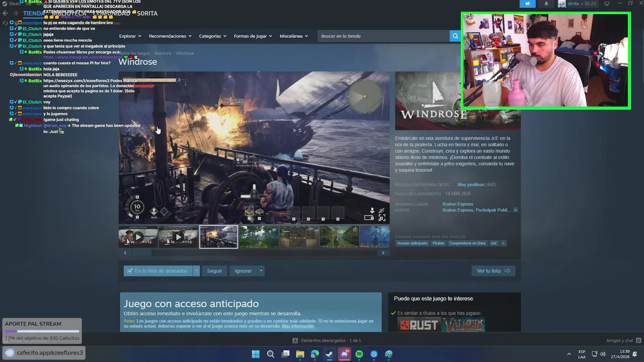This screenshot has height=362, width=644.
Task: Open the 'Cooperativos en línea' tag
Action: point(467,243)
